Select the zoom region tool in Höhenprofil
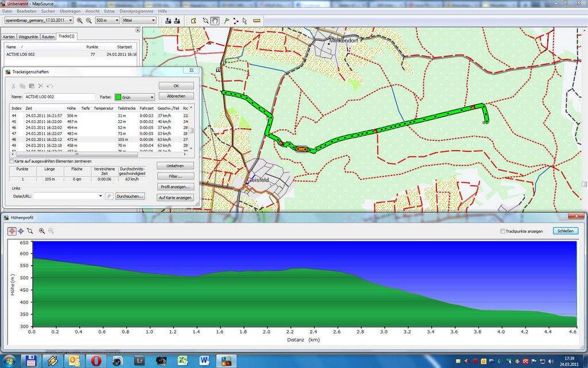This screenshot has width=588, height=368. click(x=30, y=231)
